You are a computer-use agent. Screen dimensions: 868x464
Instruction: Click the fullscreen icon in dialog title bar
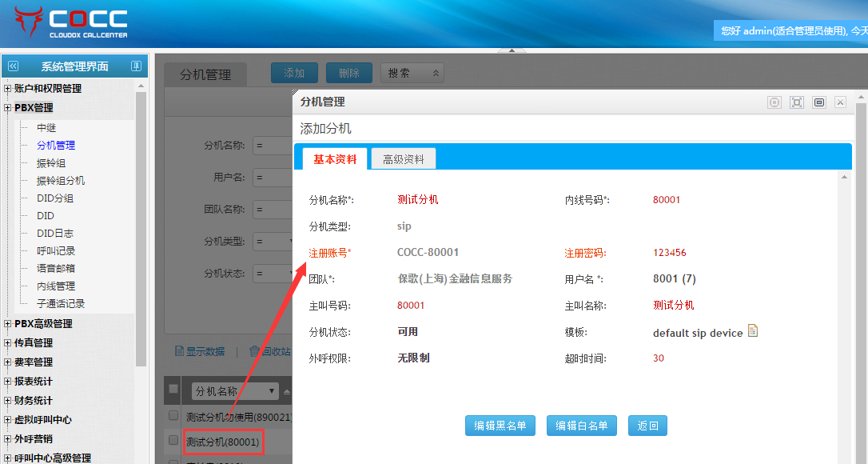click(796, 102)
